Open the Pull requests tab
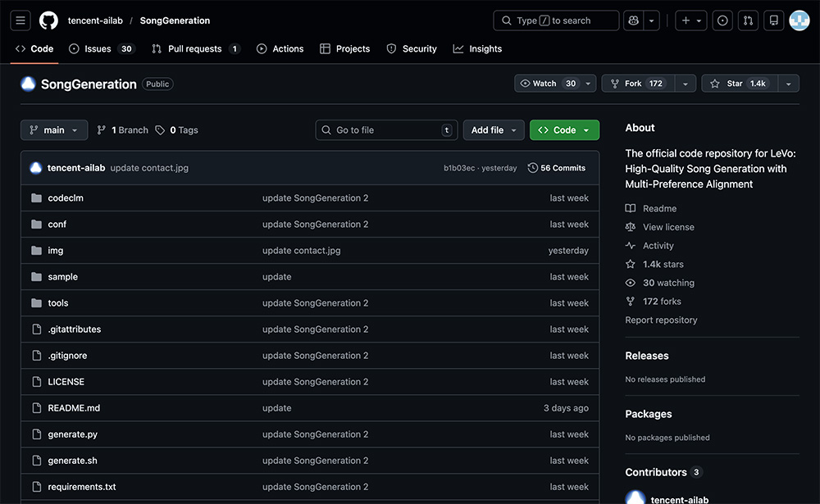 point(196,48)
